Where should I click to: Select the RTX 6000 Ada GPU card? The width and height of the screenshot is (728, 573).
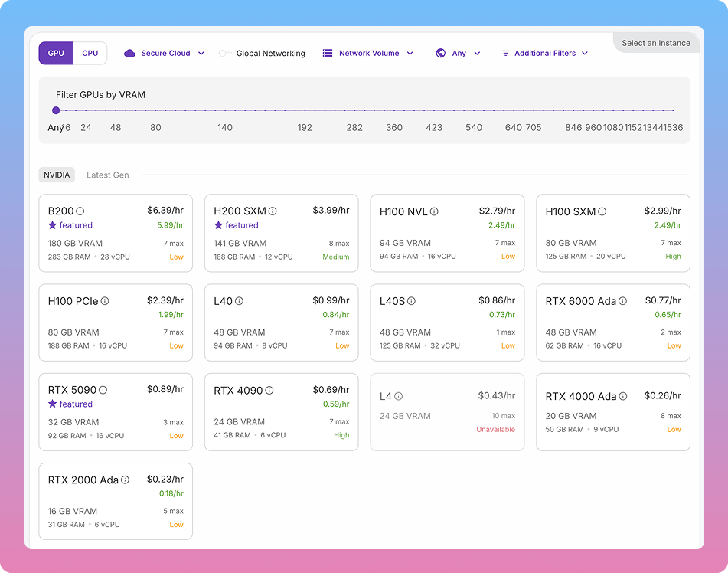point(613,323)
